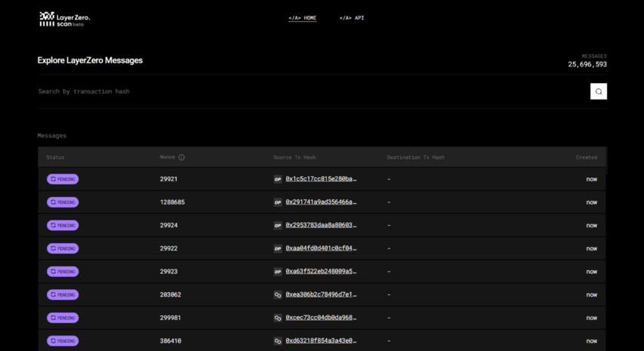
Task: Open source tx hash 0xcec73cc04db0da968
Action: click(x=321, y=318)
